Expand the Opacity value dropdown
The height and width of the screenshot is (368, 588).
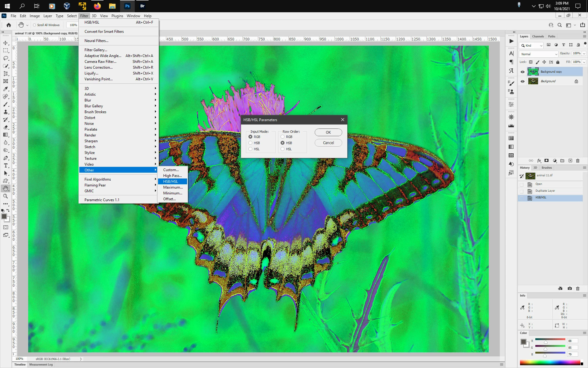584,53
